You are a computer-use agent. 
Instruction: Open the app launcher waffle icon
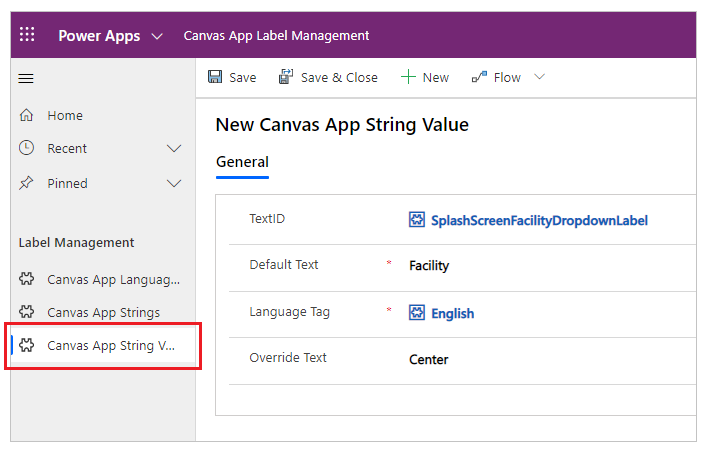(27, 35)
